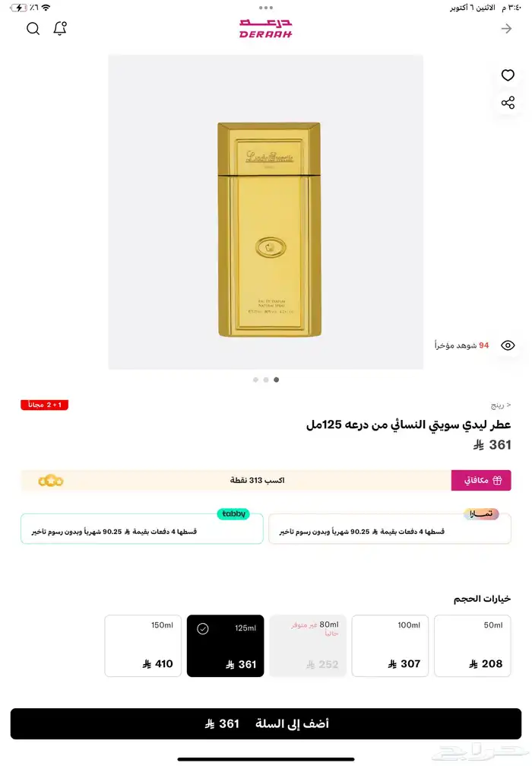Open the Tabby installment option
Screen dimensions: 532x766
tap(142, 529)
